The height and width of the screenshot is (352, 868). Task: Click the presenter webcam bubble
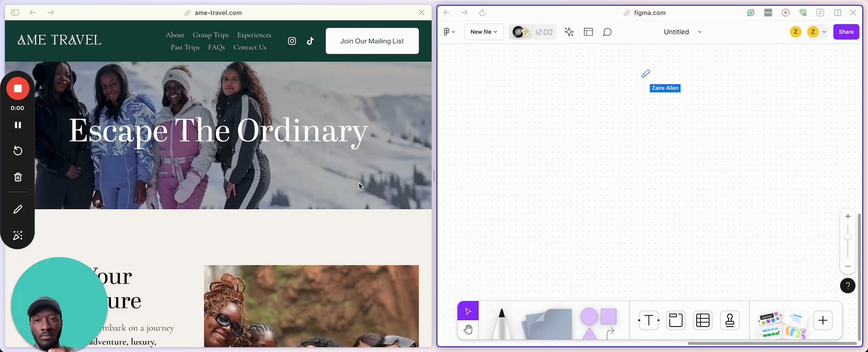click(59, 304)
